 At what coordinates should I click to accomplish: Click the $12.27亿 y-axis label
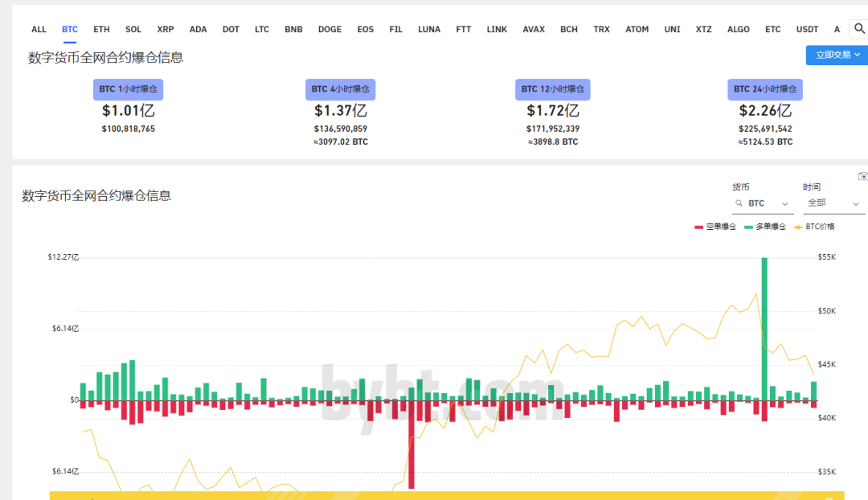pos(63,257)
